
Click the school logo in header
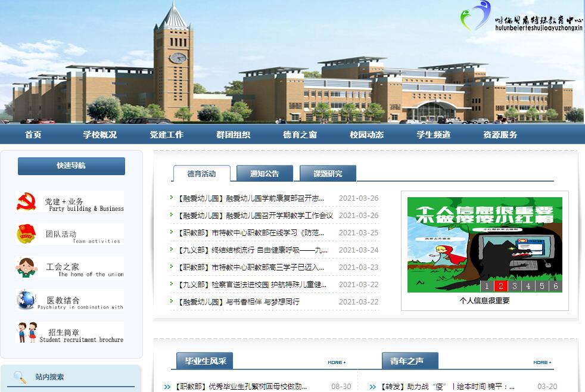click(475, 17)
